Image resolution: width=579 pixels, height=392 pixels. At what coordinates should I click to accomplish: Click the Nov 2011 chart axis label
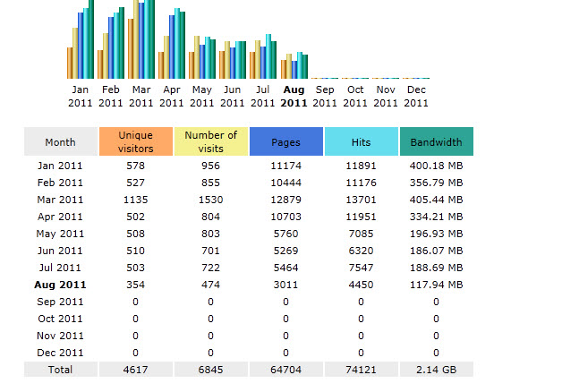click(x=386, y=96)
